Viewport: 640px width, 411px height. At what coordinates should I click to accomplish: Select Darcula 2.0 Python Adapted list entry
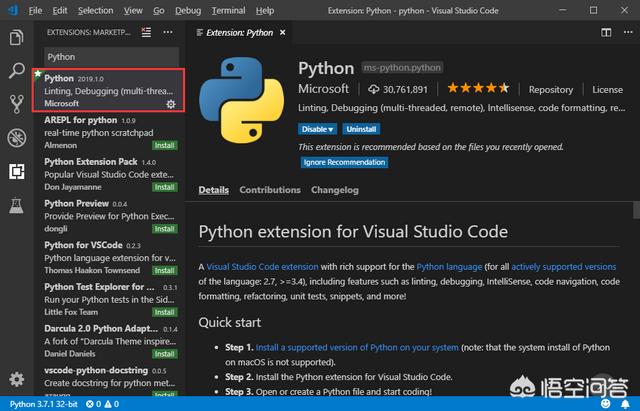109,340
